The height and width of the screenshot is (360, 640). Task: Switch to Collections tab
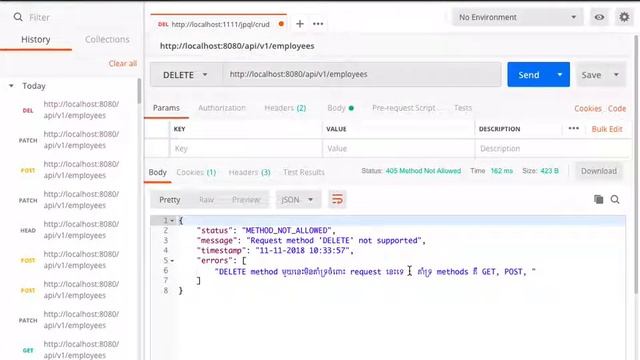click(x=107, y=40)
